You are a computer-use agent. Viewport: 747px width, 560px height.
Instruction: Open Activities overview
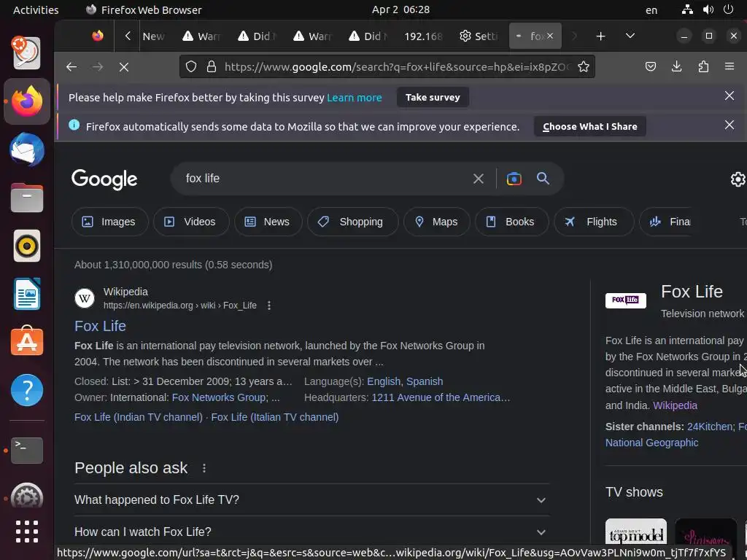click(36, 10)
